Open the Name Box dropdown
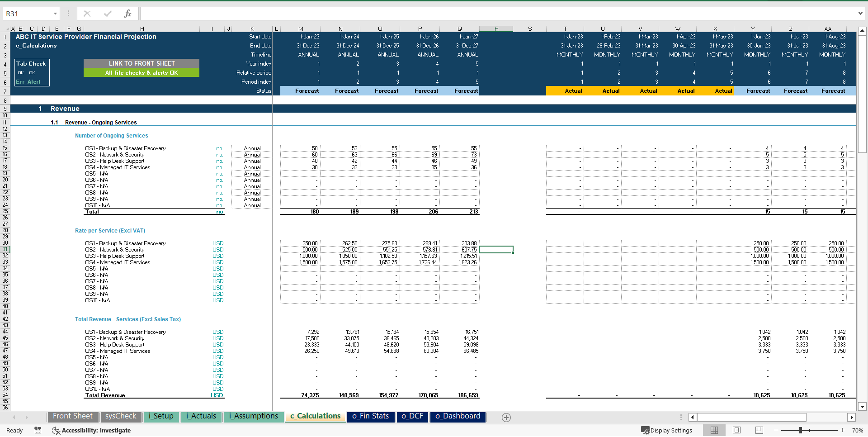This screenshot has width=868, height=437. pos(55,14)
